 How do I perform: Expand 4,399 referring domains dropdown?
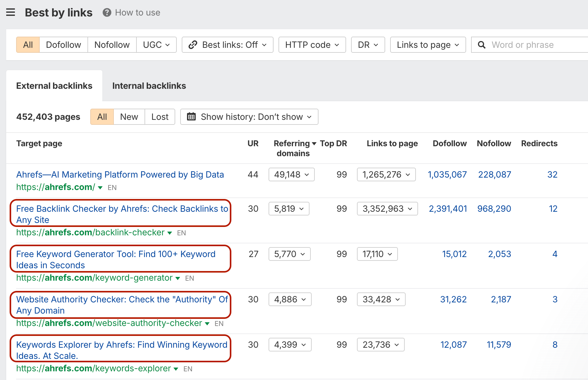pos(290,345)
